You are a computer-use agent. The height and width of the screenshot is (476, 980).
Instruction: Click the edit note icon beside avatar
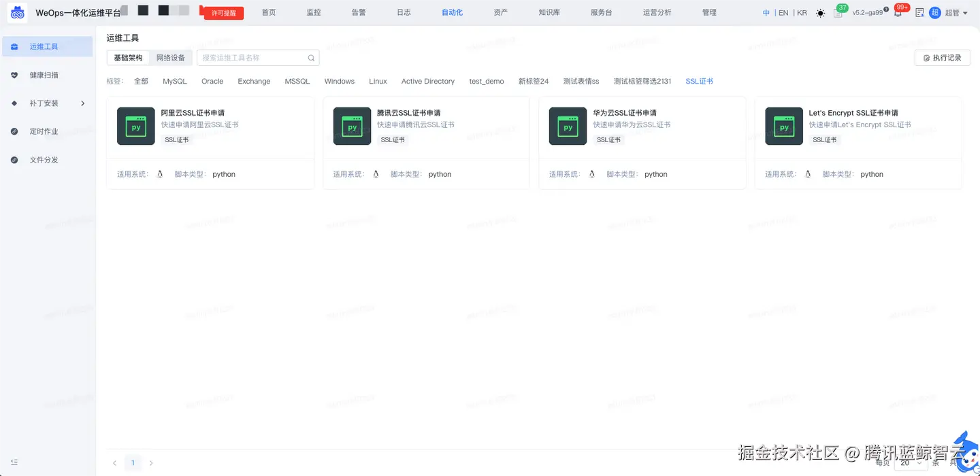pyautogui.click(x=919, y=12)
